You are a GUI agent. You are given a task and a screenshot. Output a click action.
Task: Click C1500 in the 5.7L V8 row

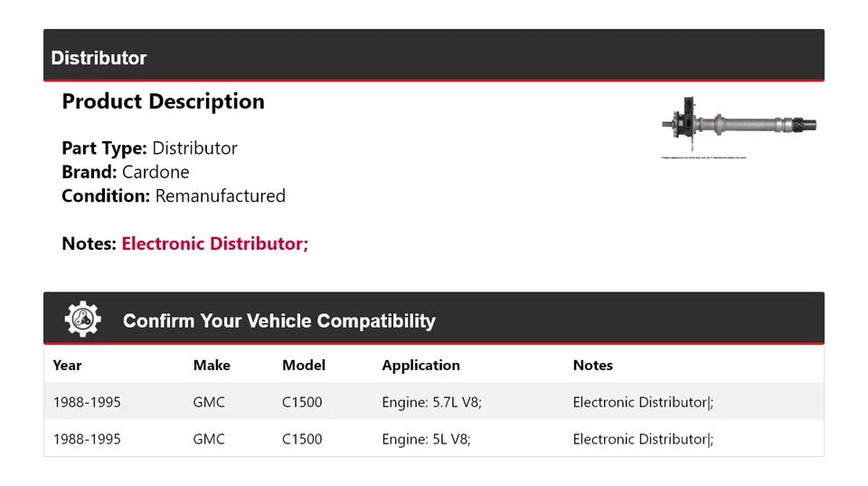302,402
